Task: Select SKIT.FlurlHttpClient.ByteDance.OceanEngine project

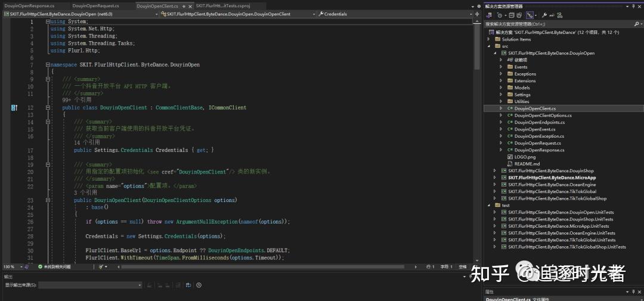Action: coord(551,185)
